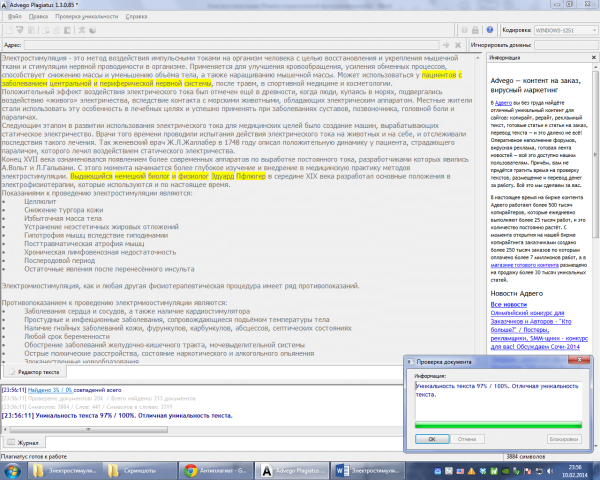This screenshot has width=600, height=480.
Task: Click OK in Проверка документа dialog
Action: click(x=432, y=439)
